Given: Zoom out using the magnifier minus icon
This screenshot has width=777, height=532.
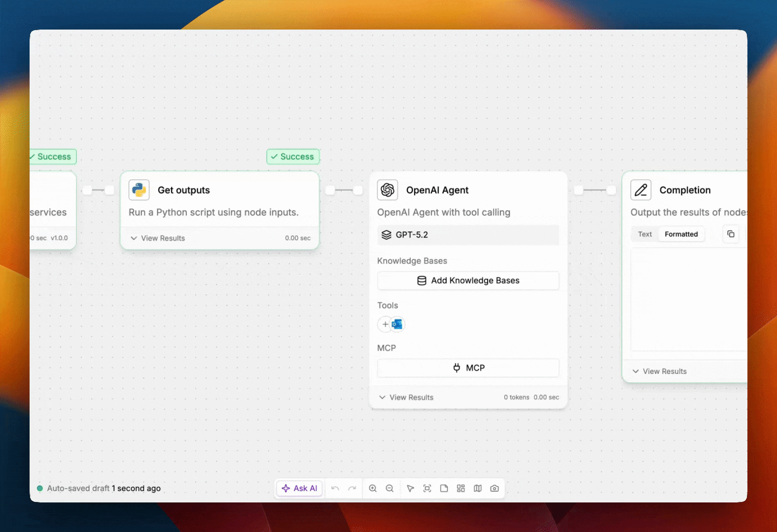Looking at the screenshot, I should [389, 488].
